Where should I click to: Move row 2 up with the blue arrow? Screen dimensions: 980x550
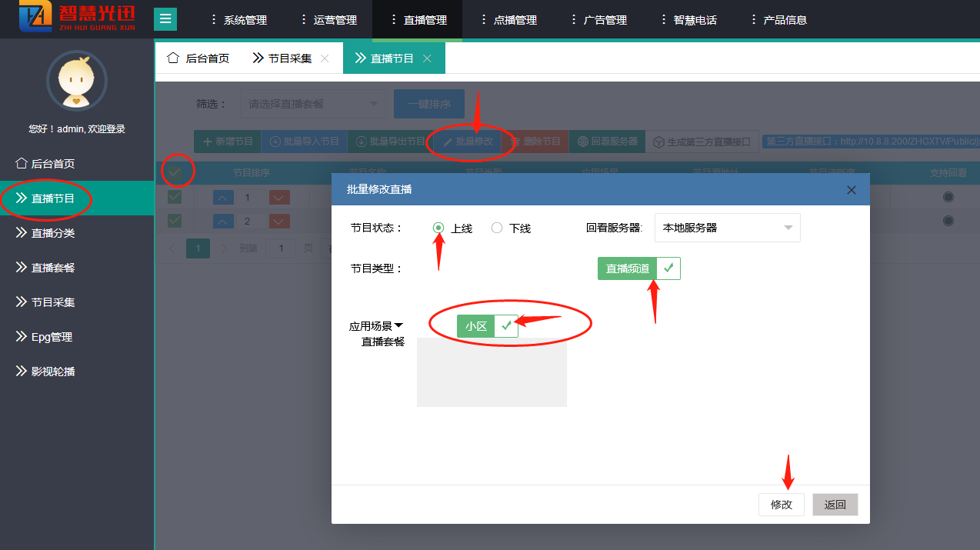(222, 222)
